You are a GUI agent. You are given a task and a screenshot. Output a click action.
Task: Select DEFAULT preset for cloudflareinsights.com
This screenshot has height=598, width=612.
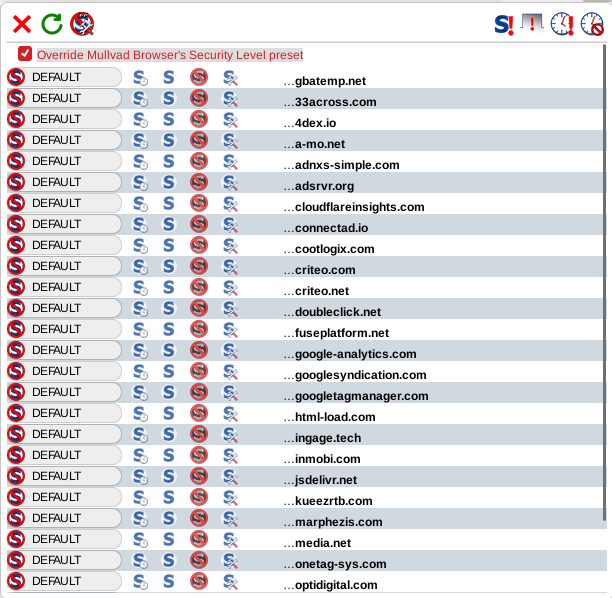tap(64, 203)
